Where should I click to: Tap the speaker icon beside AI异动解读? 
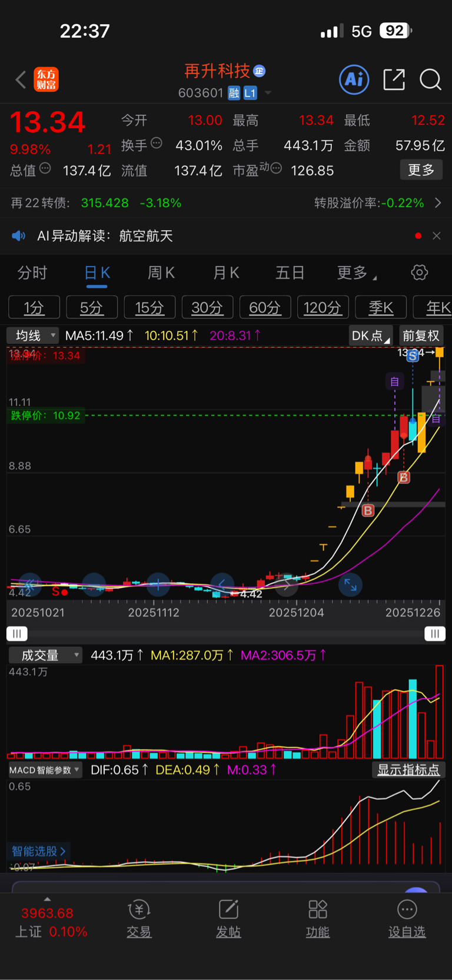(19, 236)
